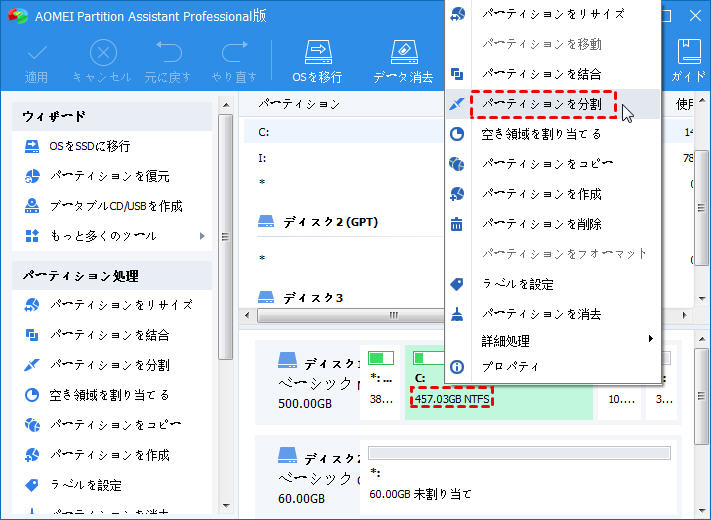
Task: Click the やり直す redo icon
Action: point(234,63)
